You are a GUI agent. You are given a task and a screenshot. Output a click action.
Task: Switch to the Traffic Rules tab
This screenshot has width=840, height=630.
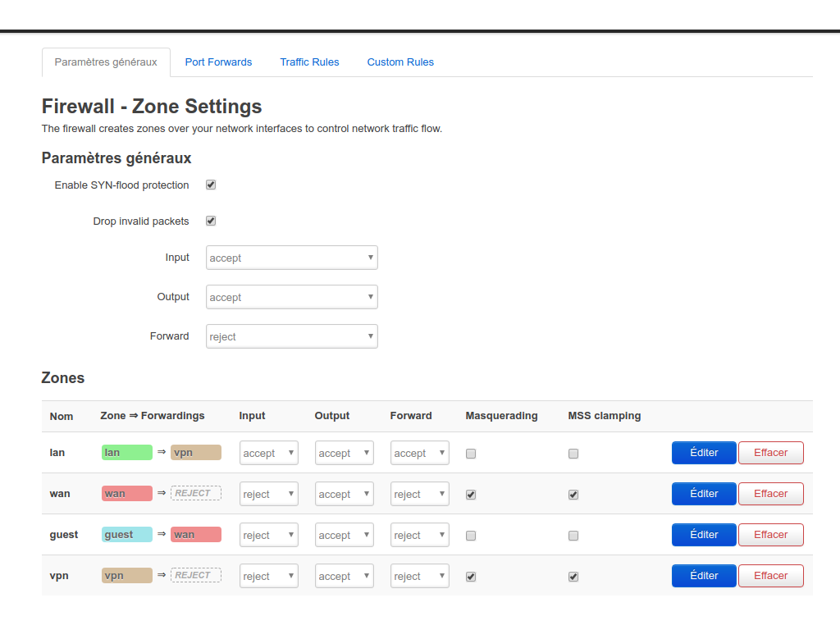tap(309, 62)
